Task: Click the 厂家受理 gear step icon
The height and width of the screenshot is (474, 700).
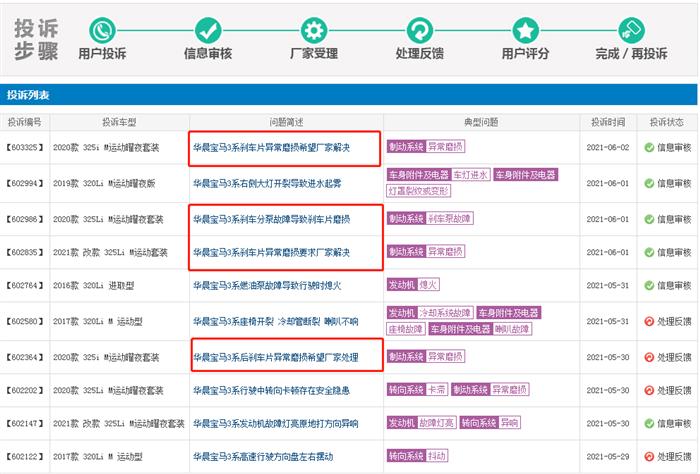Action: click(x=314, y=30)
